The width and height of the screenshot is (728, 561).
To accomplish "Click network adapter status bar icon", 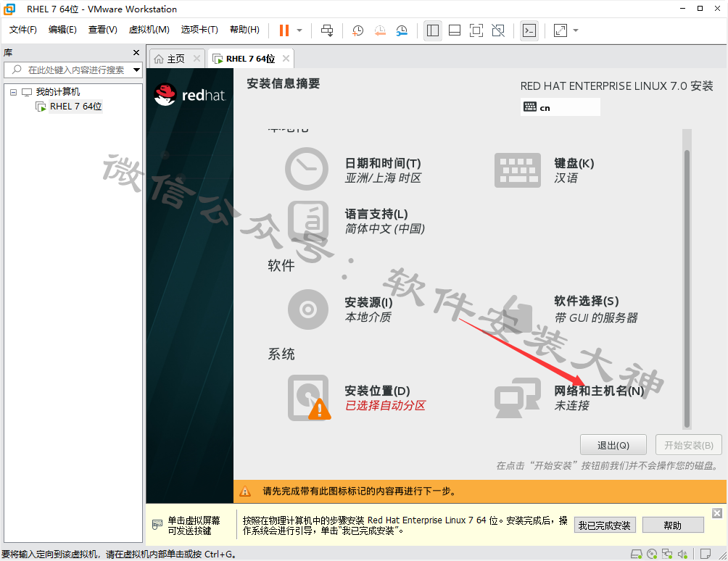I will pyautogui.click(x=667, y=554).
